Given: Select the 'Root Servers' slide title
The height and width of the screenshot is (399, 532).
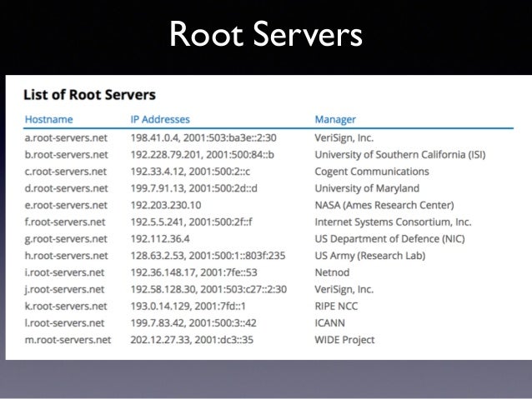Looking at the screenshot, I should (266, 34).
